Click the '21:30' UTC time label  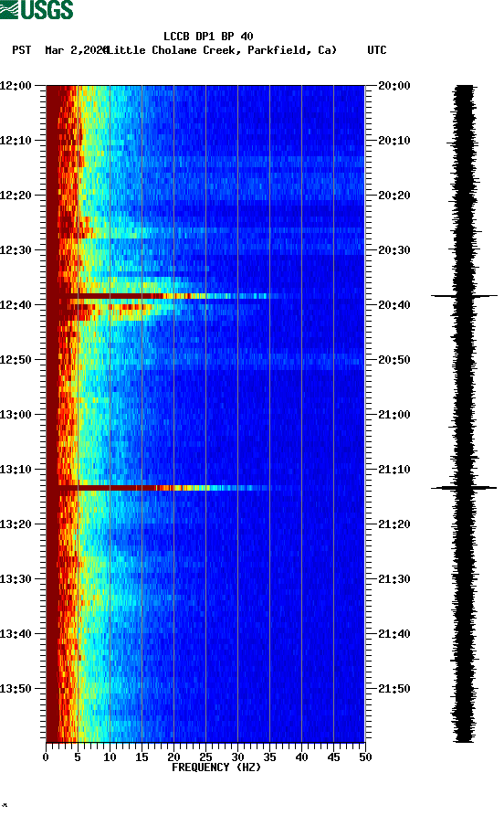tap(394, 579)
